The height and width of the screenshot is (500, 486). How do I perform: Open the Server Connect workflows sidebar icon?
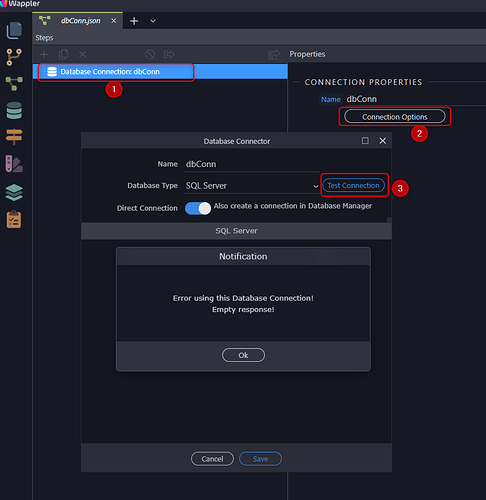14,84
